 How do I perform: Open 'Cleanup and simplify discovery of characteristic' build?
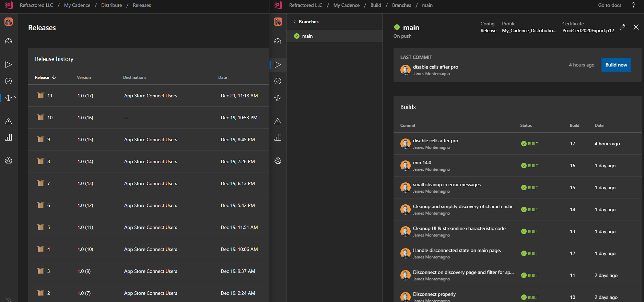coord(517,209)
